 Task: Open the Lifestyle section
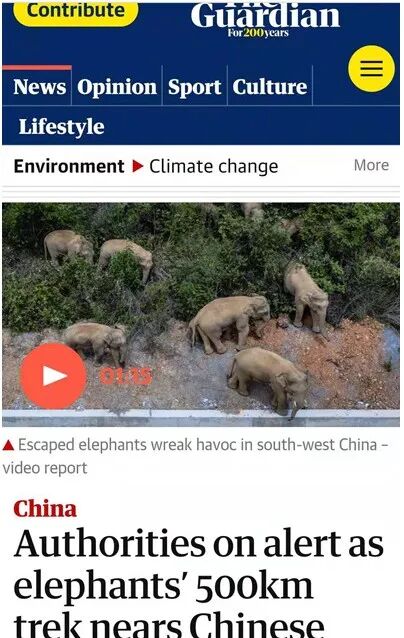pyautogui.click(x=61, y=126)
